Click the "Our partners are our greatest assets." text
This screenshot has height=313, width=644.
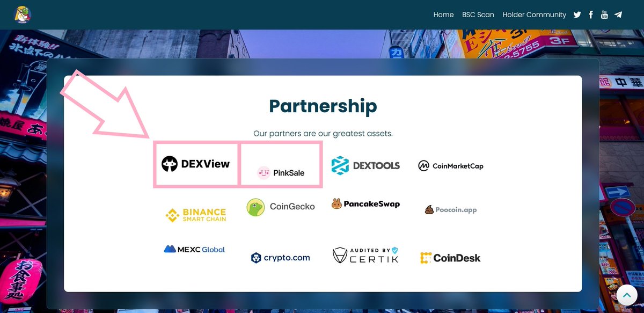pyautogui.click(x=323, y=133)
